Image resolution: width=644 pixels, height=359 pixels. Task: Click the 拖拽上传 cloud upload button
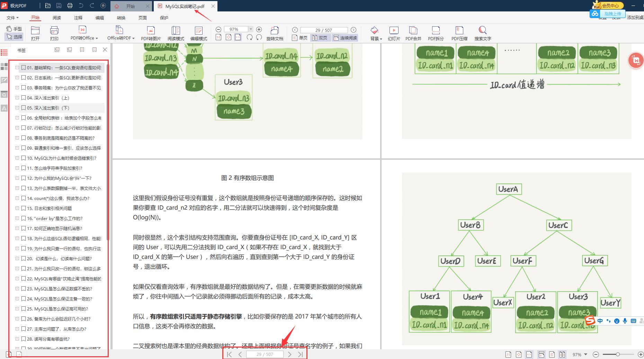608,14
